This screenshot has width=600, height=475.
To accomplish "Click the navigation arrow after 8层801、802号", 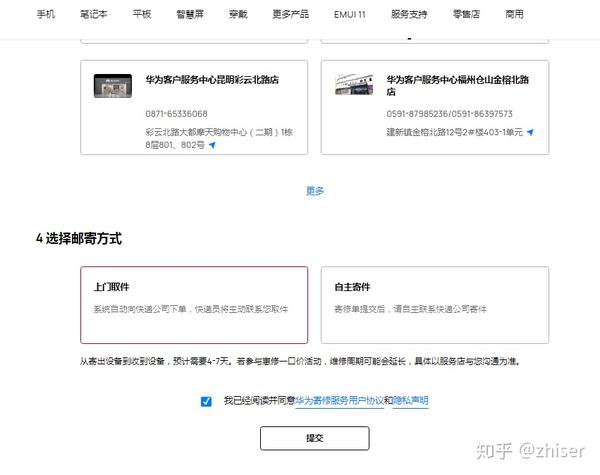I will [x=212, y=145].
